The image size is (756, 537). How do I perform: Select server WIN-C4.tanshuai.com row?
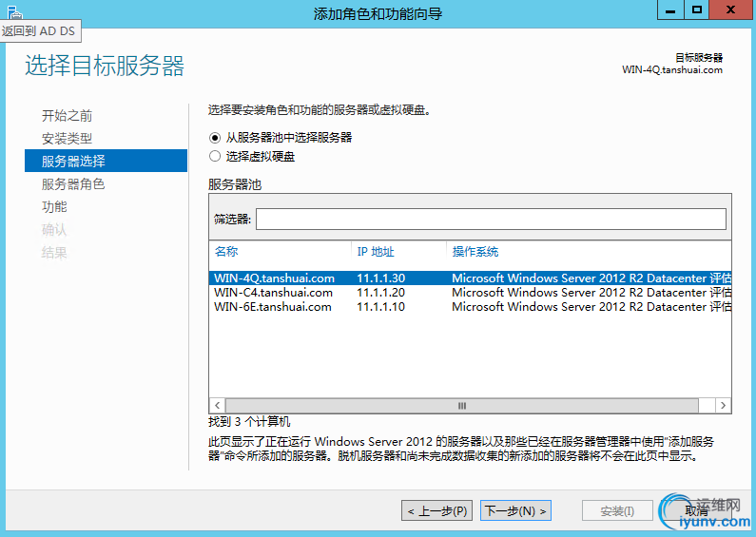[x=470, y=293]
